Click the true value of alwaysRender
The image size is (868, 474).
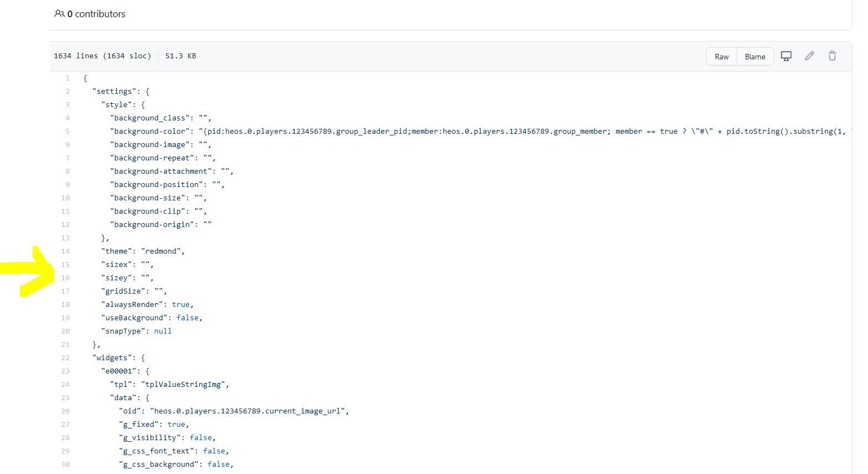point(181,305)
